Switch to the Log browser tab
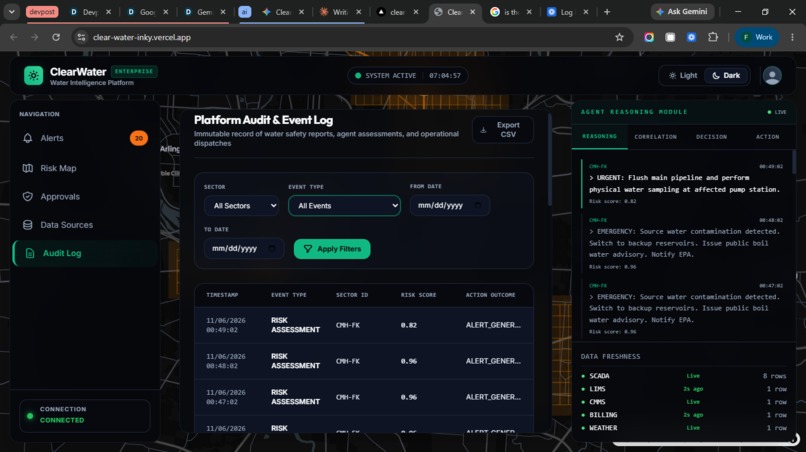The height and width of the screenshot is (452, 806). coord(566,12)
